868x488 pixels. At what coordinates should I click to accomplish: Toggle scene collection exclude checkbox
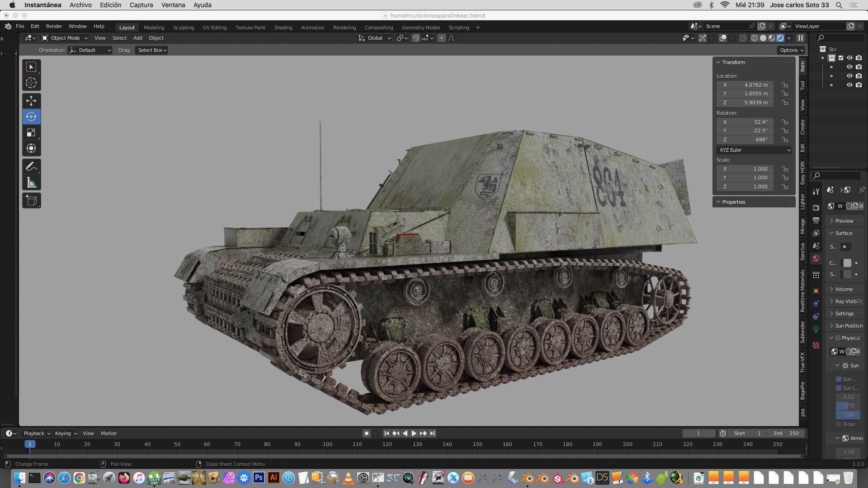coord(841,58)
